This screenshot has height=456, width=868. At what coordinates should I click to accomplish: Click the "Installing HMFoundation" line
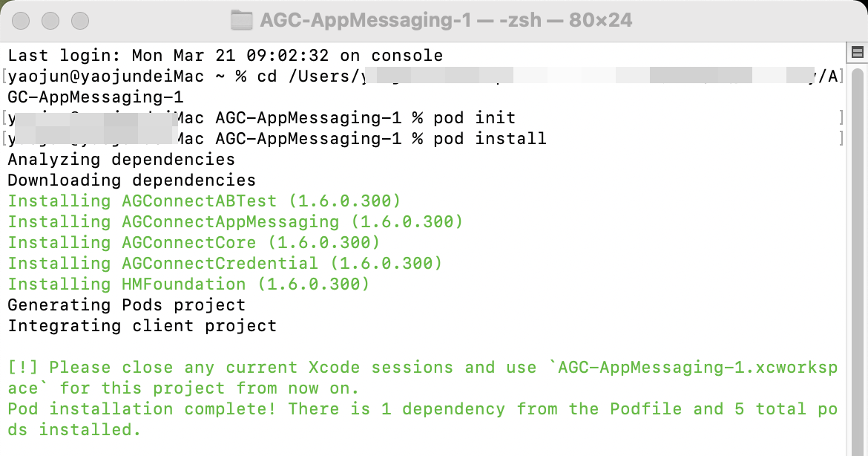188,284
